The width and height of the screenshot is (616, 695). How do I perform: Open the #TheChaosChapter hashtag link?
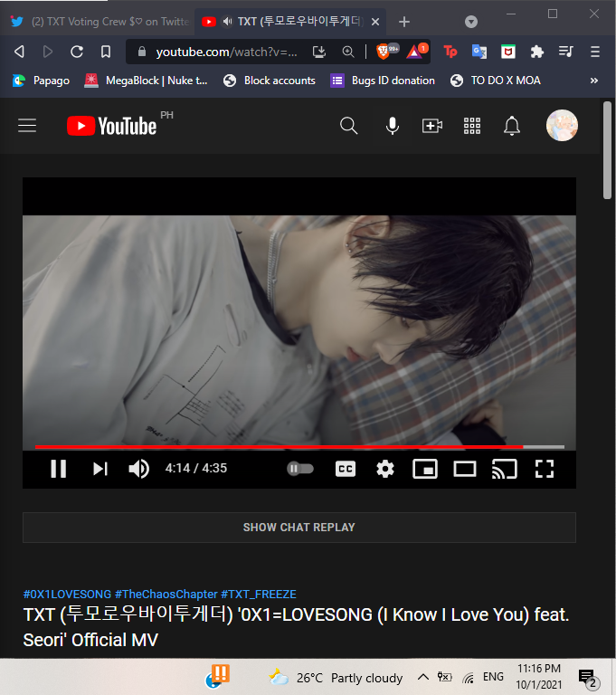166,594
